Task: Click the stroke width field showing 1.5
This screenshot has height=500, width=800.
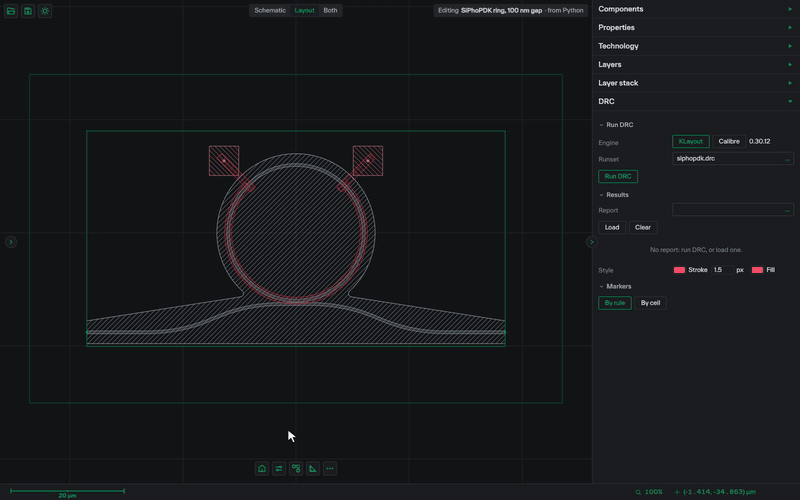Action: coord(722,270)
